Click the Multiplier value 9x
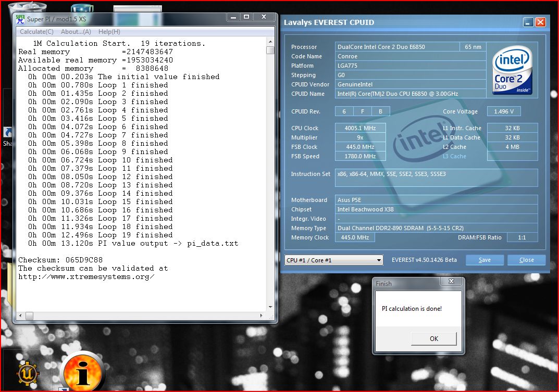The width and height of the screenshot is (559, 392). click(360, 137)
